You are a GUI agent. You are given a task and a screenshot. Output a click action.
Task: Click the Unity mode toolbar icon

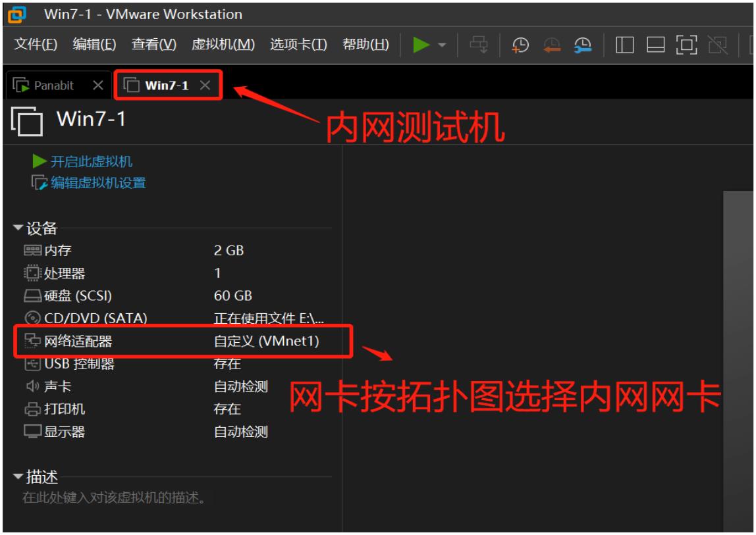coord(717,45)
